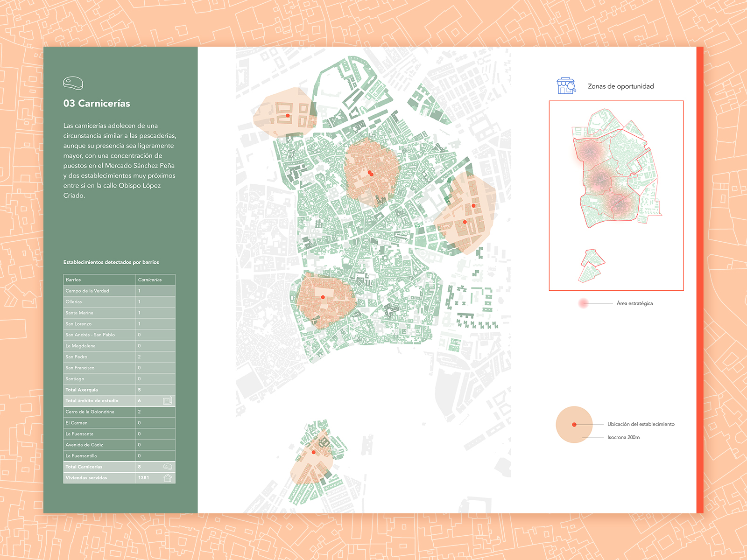Click the map icon in Total ámbito de estudio row
This screenshot has height=560, width=747.
click(x=168, y=401)
